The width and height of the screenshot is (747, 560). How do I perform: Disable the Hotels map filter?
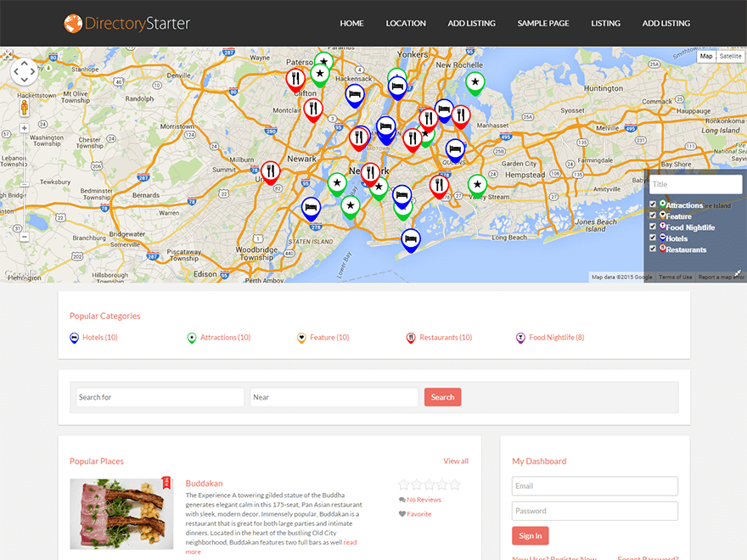tap(652, 238)
